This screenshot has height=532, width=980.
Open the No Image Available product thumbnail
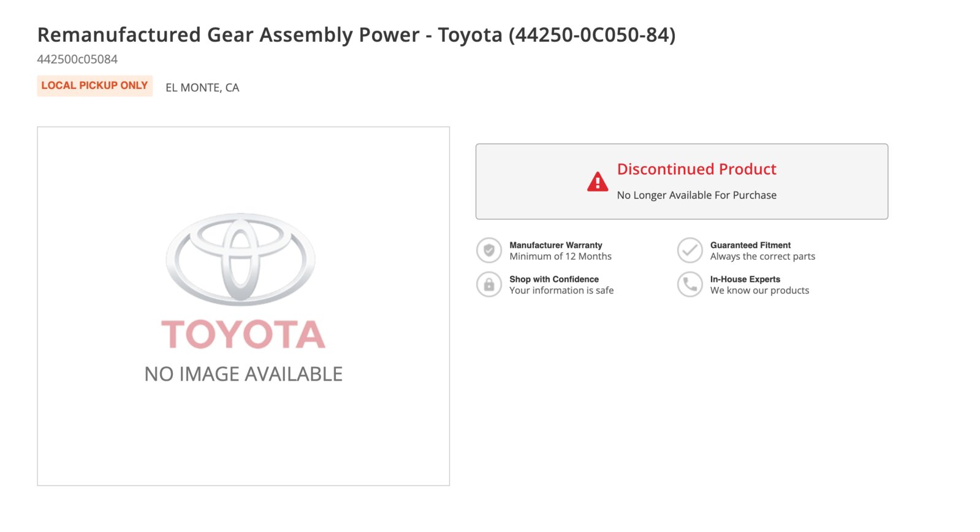243,306
